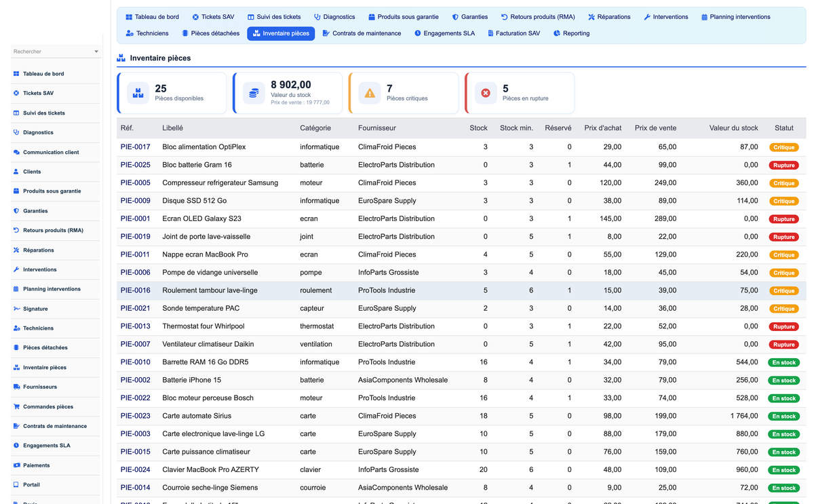814x504 pixels.
Task: Click the category cell thermostat
Action: tap(317, 326)
